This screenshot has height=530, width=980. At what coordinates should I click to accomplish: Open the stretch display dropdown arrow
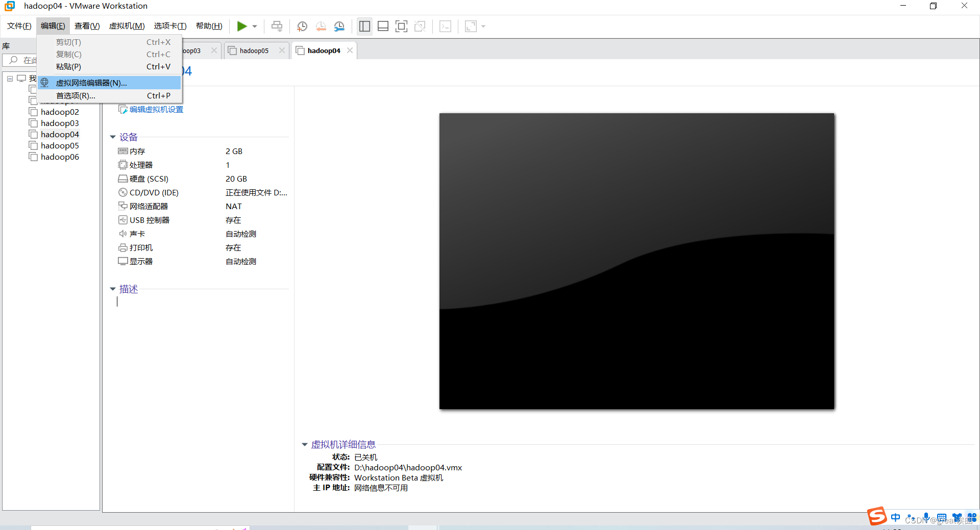[x=483, y=27]
